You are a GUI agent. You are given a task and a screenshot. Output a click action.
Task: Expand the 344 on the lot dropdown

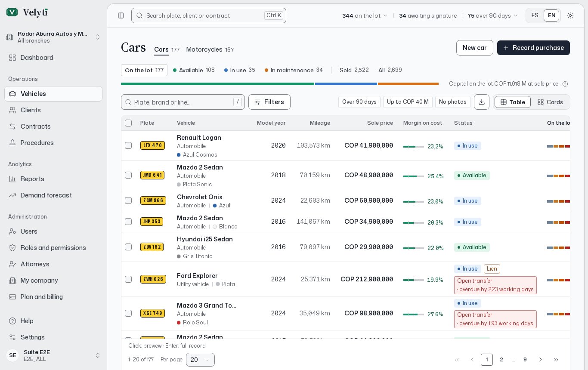[365, 15]
